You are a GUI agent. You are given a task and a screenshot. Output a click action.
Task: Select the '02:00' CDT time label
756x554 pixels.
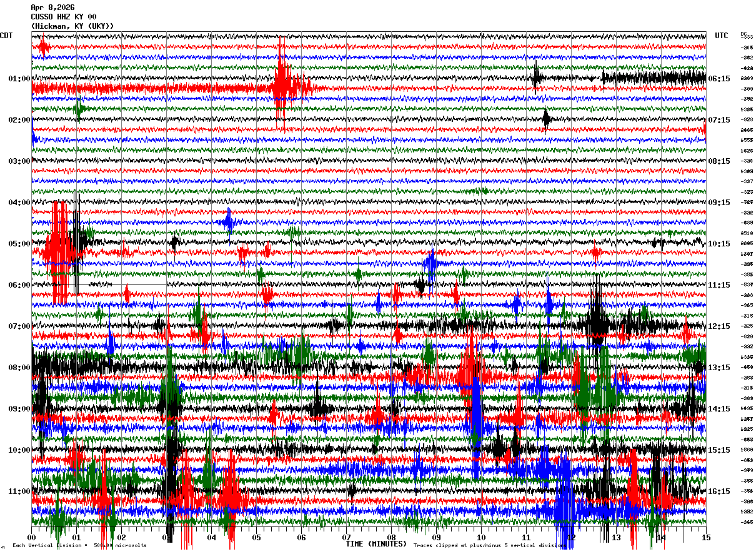[19, 120]
